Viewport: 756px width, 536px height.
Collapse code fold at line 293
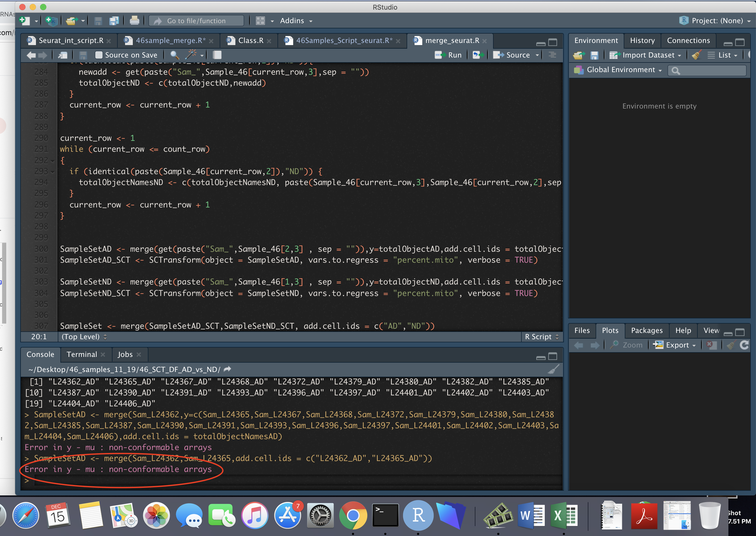coord(53,172)
